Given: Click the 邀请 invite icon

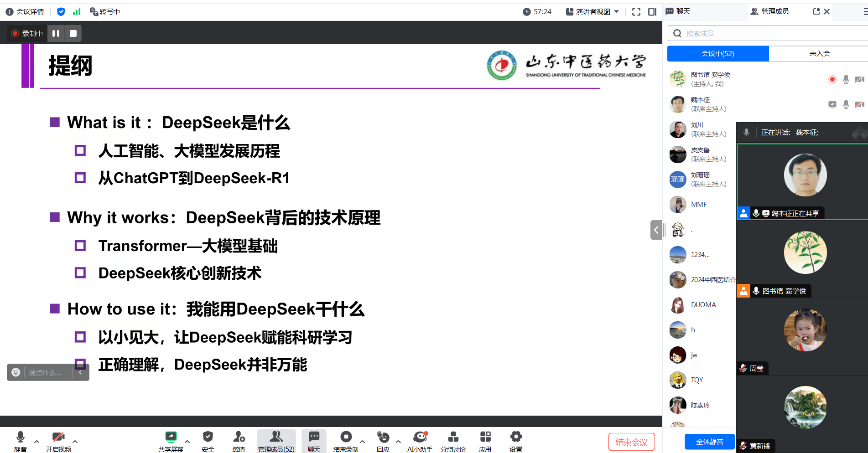Looking at the screenshot, I should coord(239,437).
